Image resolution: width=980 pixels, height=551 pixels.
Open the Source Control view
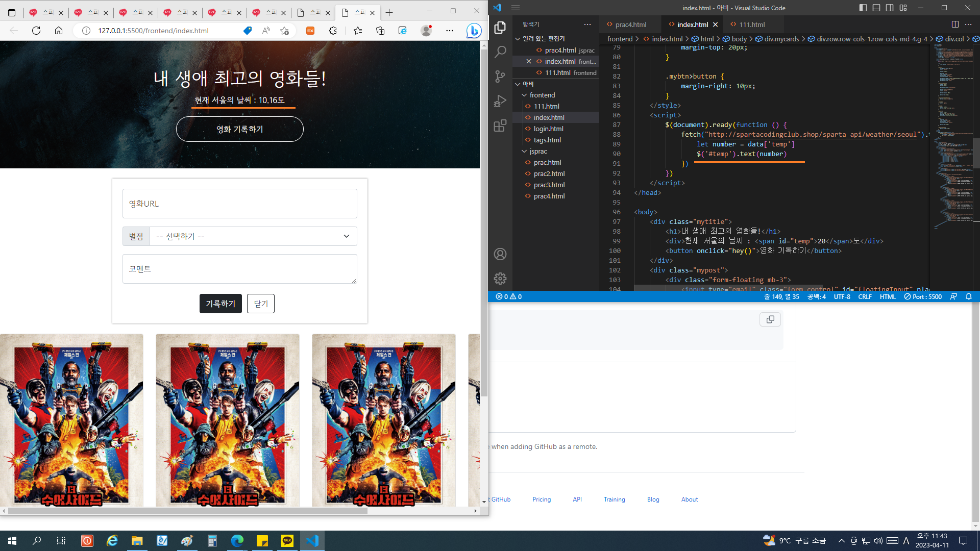coord(500,77)
